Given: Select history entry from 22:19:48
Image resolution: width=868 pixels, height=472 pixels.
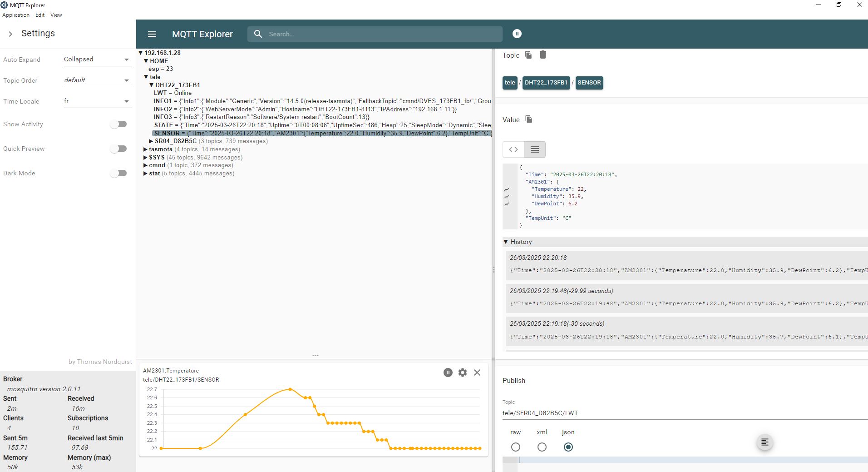Looking at the screenshot, I should 687,298.
